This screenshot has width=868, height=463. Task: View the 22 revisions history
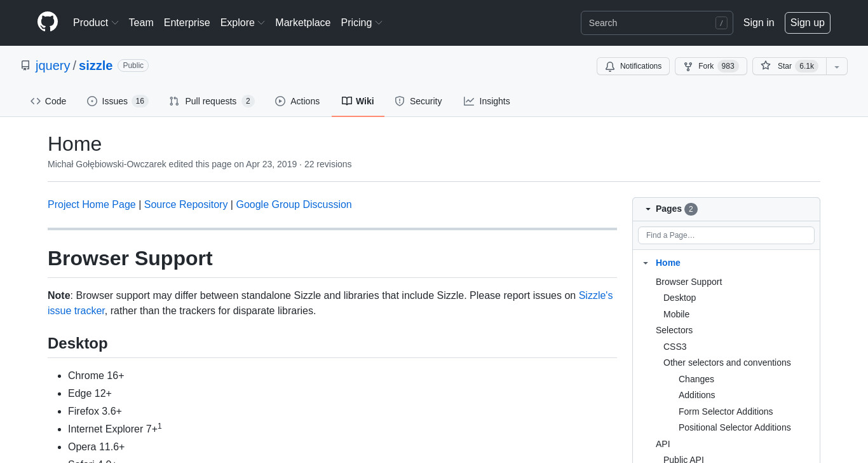coord(328,164)
